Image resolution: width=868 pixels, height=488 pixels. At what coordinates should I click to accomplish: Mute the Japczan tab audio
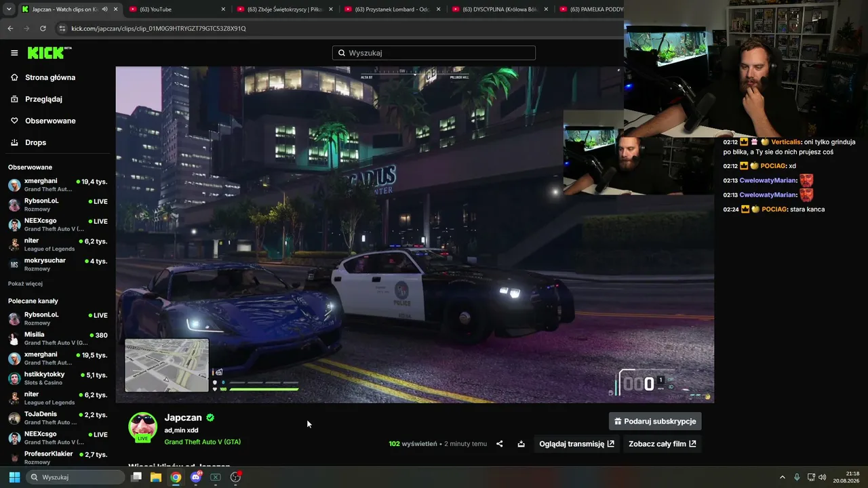coord(104,9)
